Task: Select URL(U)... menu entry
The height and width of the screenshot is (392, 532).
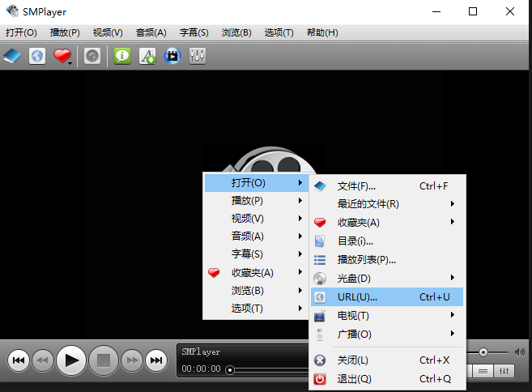Action: (x=387, y=297)
